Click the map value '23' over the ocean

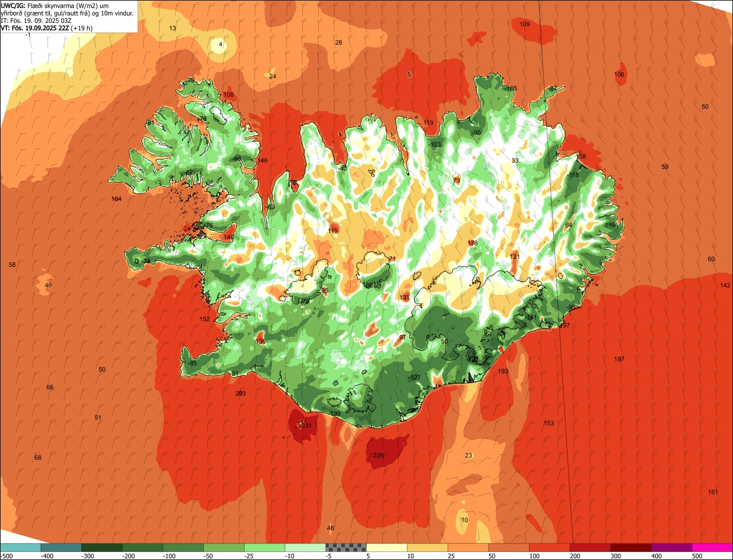coord(468,455)
